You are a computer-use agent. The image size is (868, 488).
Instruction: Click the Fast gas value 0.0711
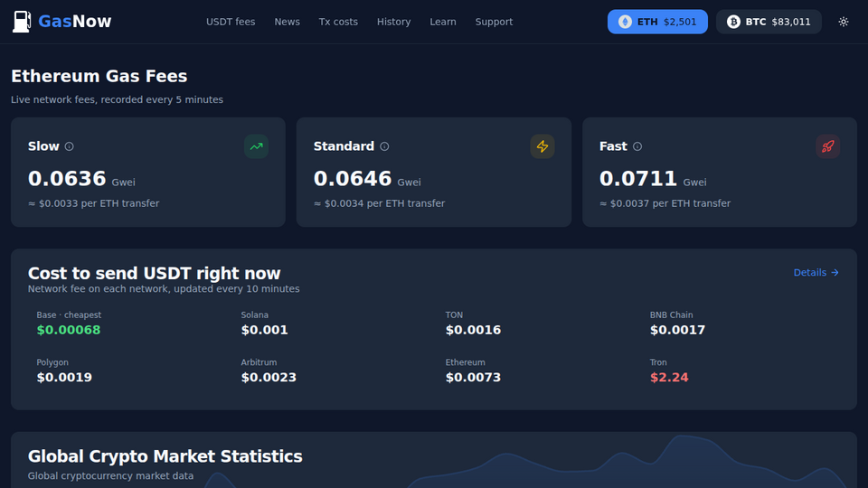[x=638, y=178]
